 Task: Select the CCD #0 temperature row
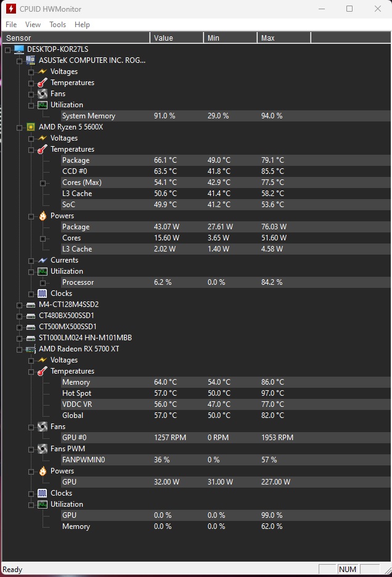tap(226, 171)
